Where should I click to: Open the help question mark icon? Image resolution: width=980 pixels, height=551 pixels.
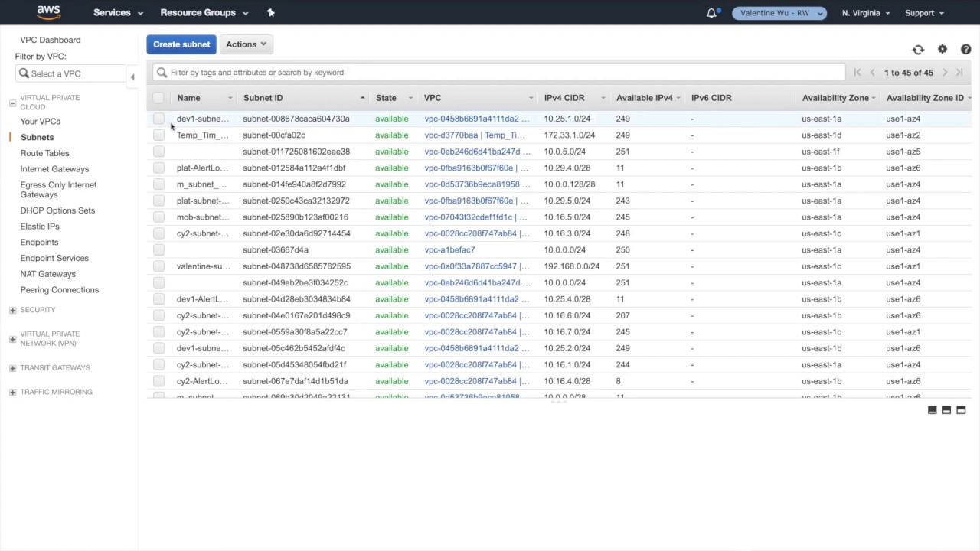pyautogui.click(x=966, y=49)
